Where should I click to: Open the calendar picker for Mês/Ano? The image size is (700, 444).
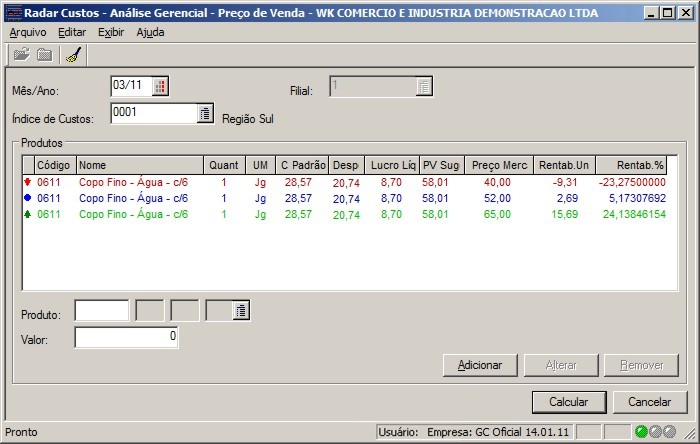click(x=161, y=86)
